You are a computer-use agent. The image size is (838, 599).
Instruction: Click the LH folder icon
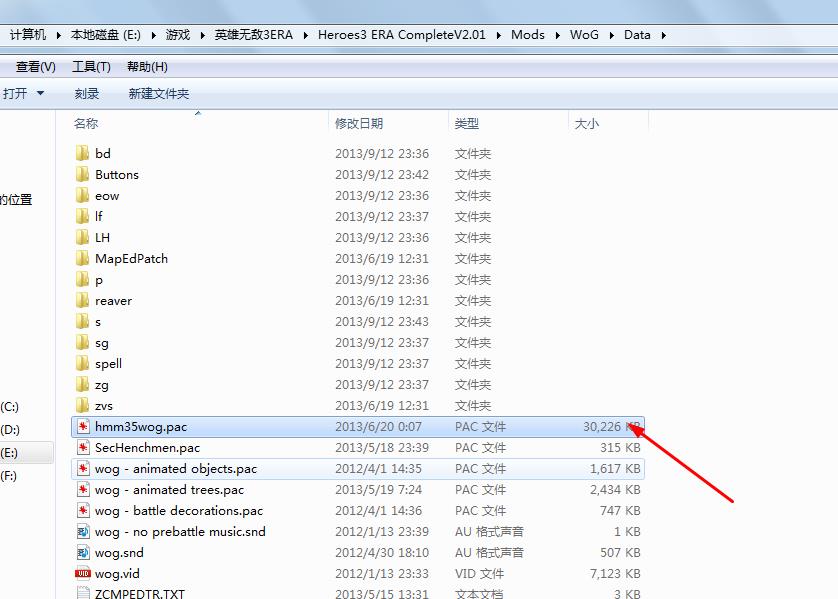point(82,237)
